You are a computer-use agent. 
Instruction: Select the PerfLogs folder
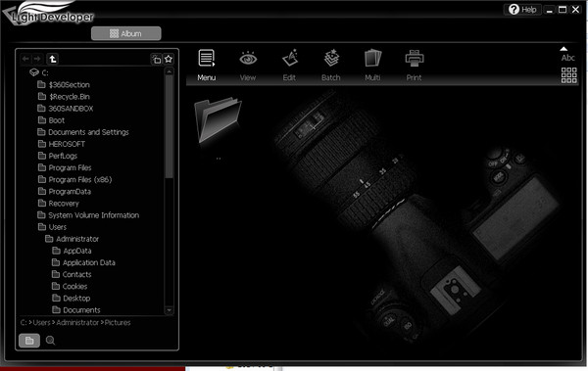tap(58, 156)
